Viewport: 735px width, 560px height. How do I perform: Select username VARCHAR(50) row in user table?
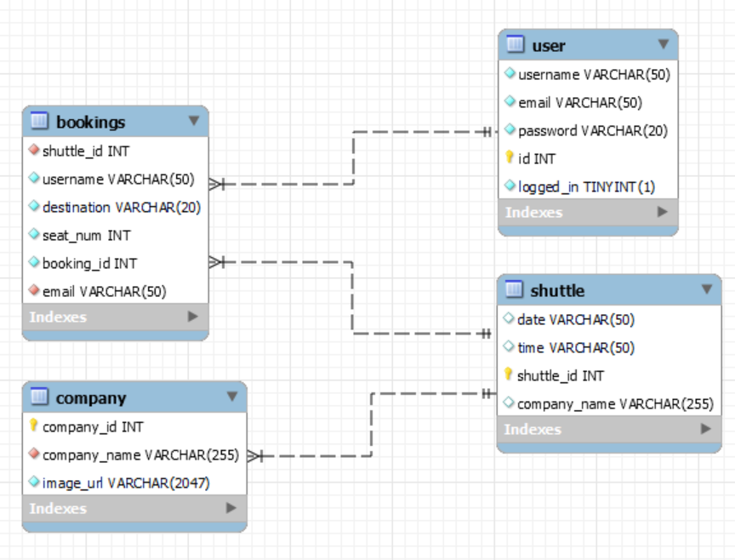pos(588,75)
